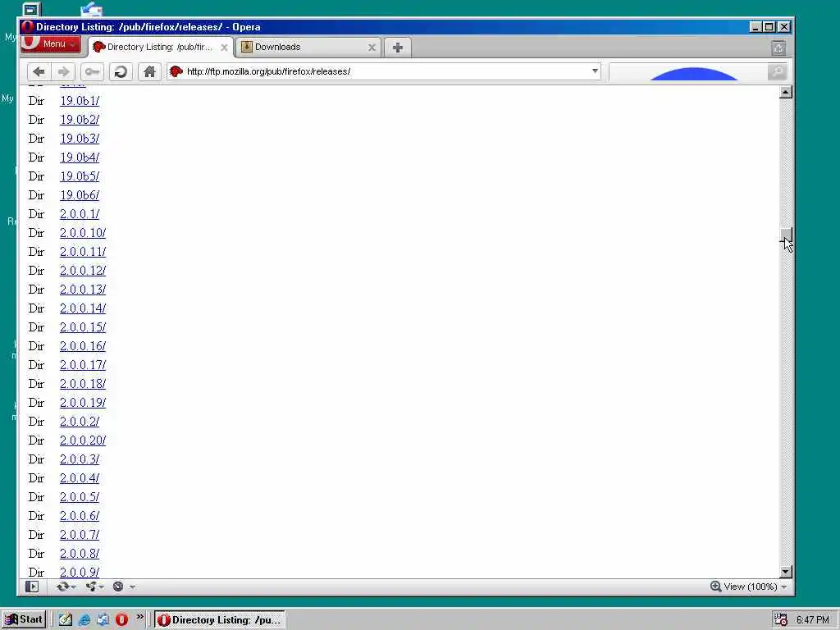The image size is (840, 630).
Task: Open the 2.0.0.12/ directory link
Action: click(83, 271)
